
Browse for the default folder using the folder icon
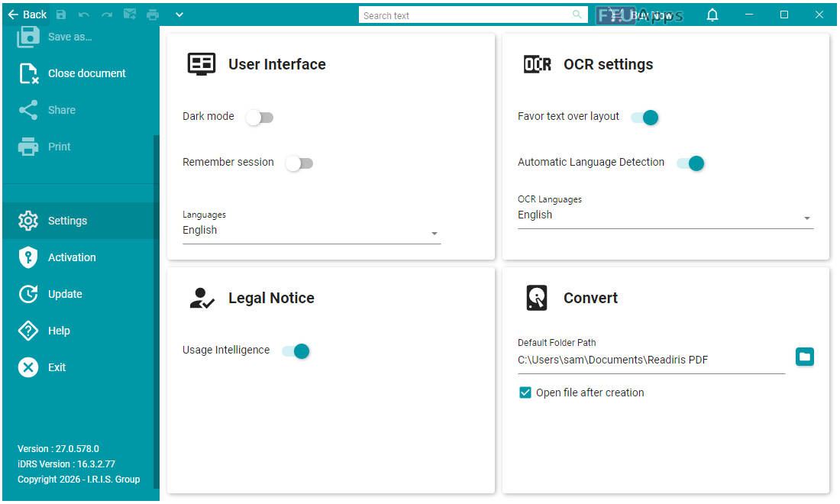805,357
